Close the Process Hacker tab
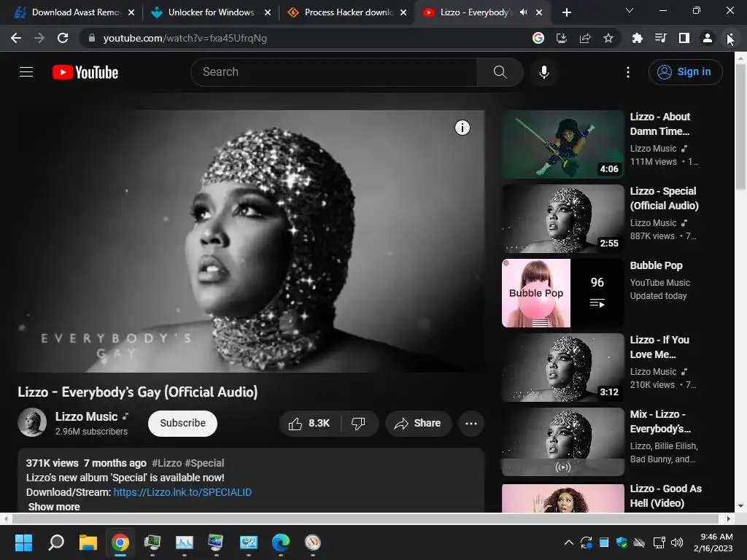The height and width of the screenshot is (560, 747). tap(403, 12)
